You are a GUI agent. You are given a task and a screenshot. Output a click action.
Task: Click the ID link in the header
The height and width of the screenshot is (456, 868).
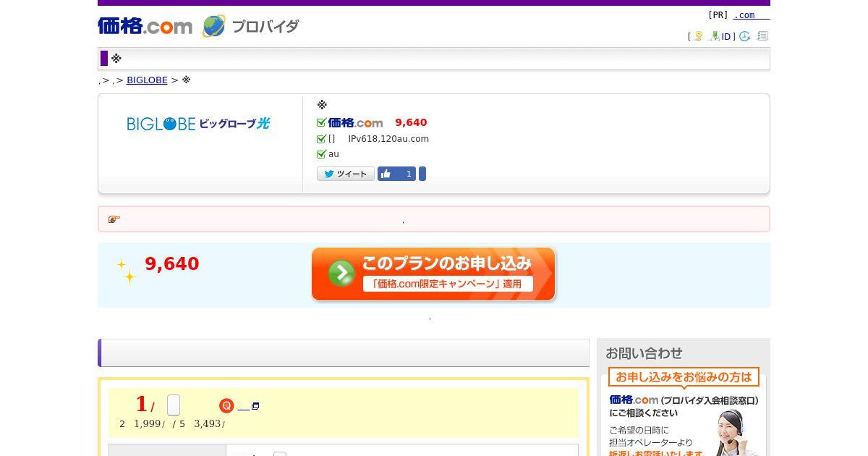click(x=726, y=36)
